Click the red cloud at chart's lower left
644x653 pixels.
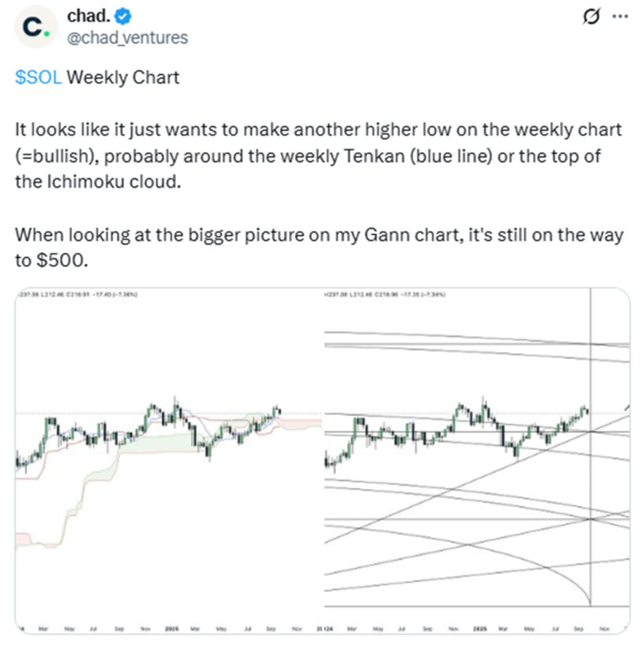point(27,539)
